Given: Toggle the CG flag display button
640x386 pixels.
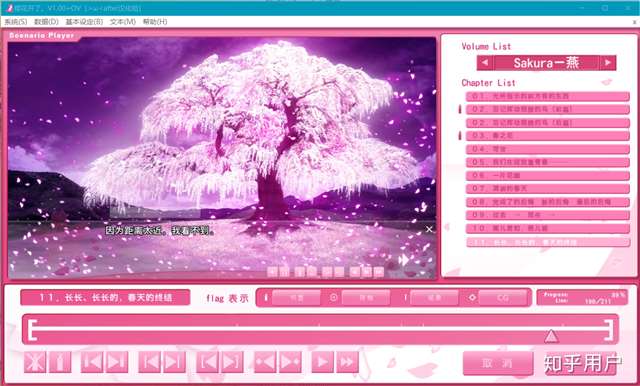Looking at the screenshot, I should (x=503, y=298).
